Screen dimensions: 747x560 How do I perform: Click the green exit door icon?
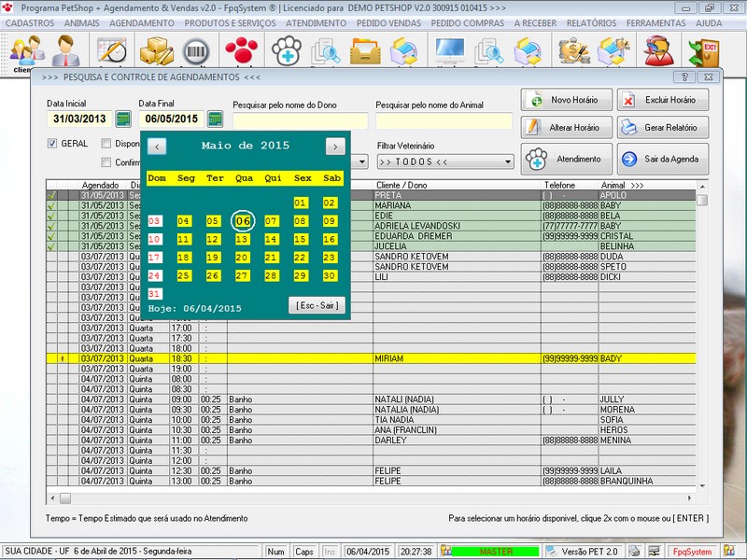tap(704, 52)
